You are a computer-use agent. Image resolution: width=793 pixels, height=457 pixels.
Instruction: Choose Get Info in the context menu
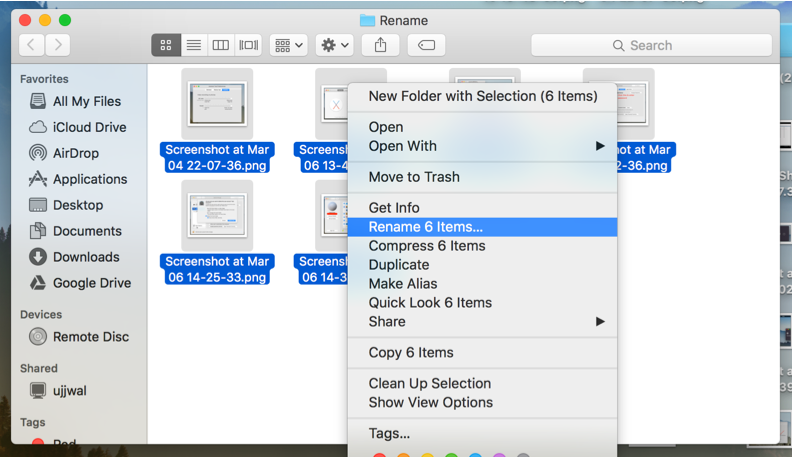[482, 208]
